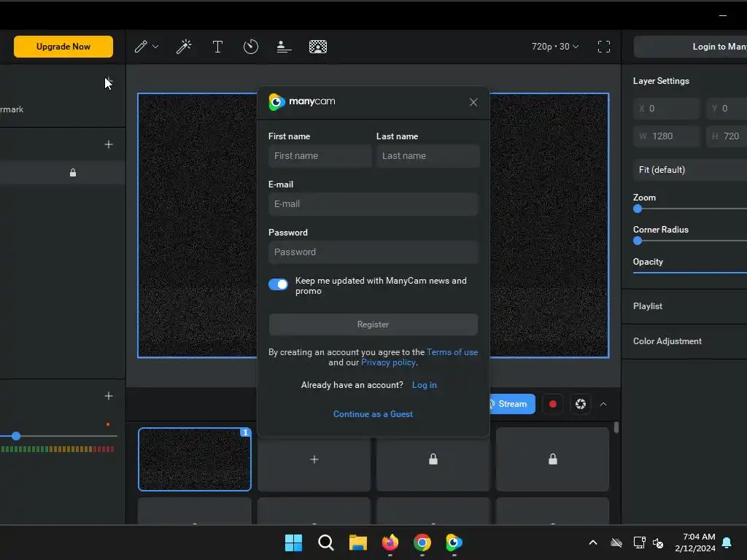Viewport: 747px width, 560px height.
Task: Click the X position field
Action: pyautogui.click(x=667, y=109)
